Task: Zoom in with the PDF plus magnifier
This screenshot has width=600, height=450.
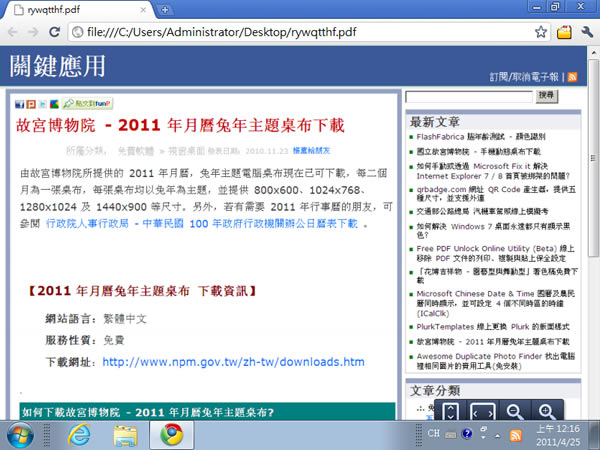Action: click(x=547, y=412)
